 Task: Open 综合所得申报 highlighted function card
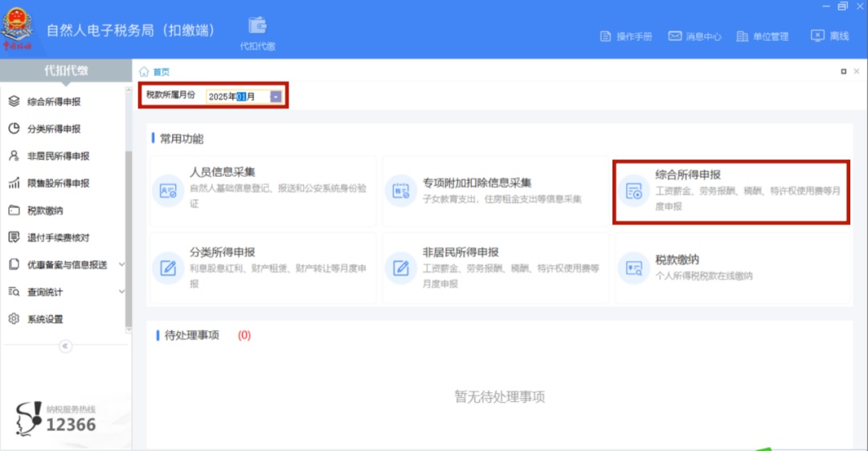coord(731,191)
